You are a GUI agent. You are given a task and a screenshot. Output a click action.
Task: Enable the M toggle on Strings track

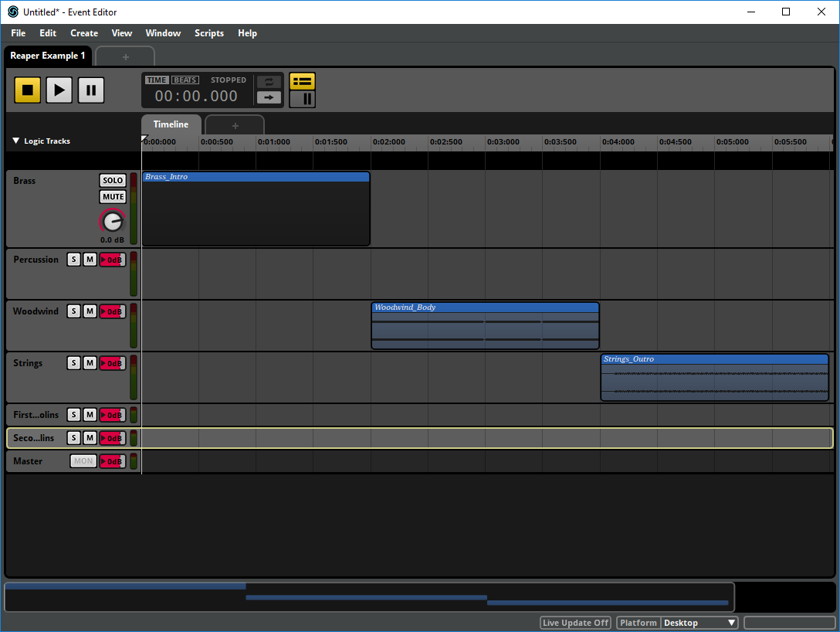tap(90, 362)
